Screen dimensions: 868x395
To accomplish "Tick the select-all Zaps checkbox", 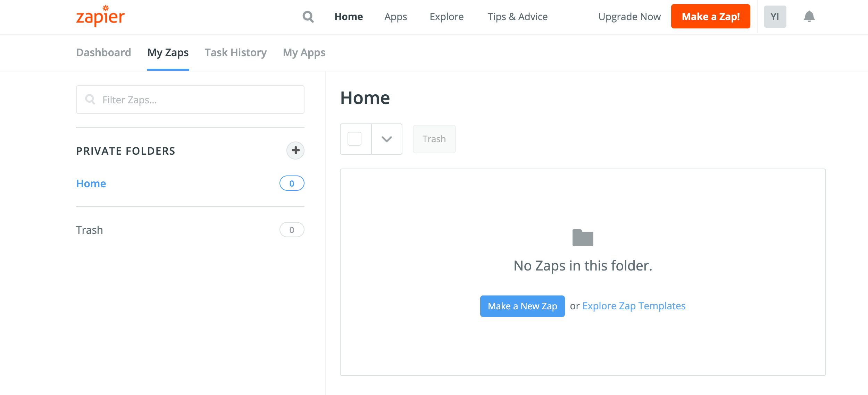I will tap(354, 139).
